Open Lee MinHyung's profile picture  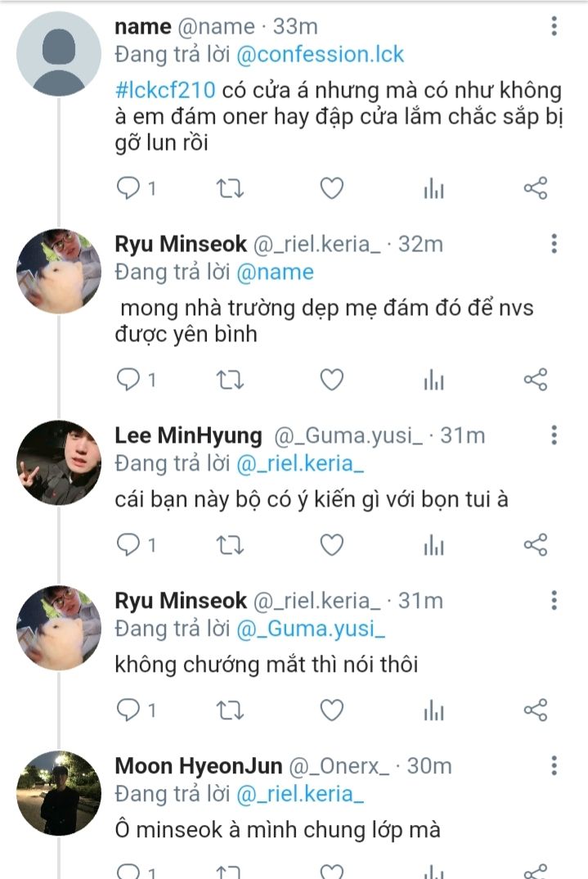59,463
